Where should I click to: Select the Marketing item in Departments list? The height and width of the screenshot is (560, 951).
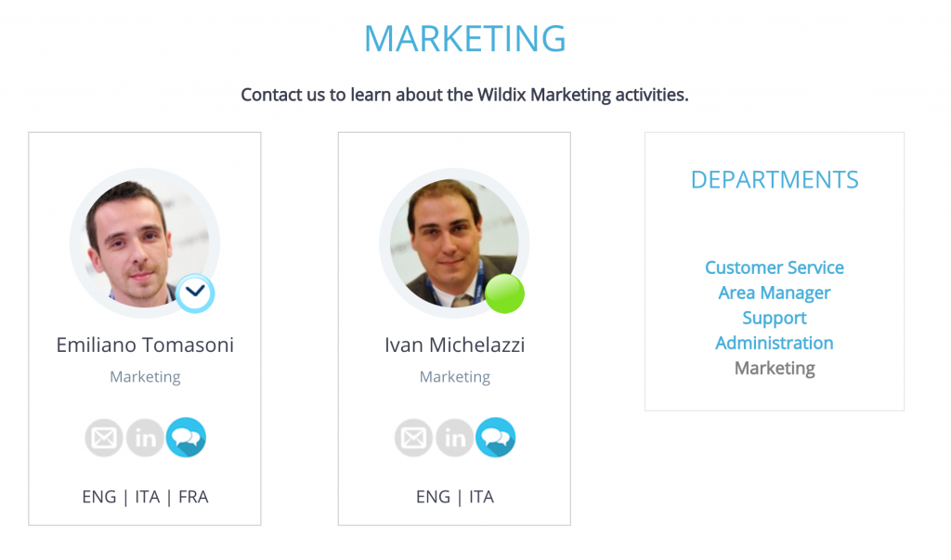click(775, 368)
